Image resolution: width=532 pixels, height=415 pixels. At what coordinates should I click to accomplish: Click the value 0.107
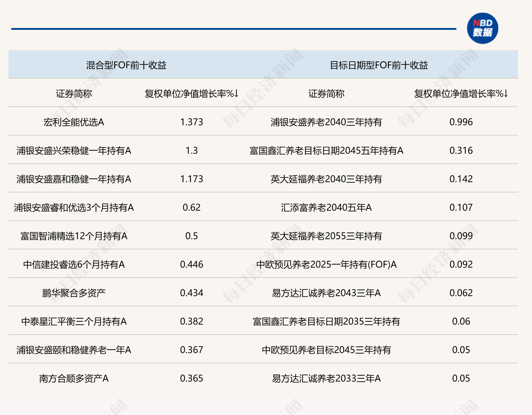click(461, 207)
